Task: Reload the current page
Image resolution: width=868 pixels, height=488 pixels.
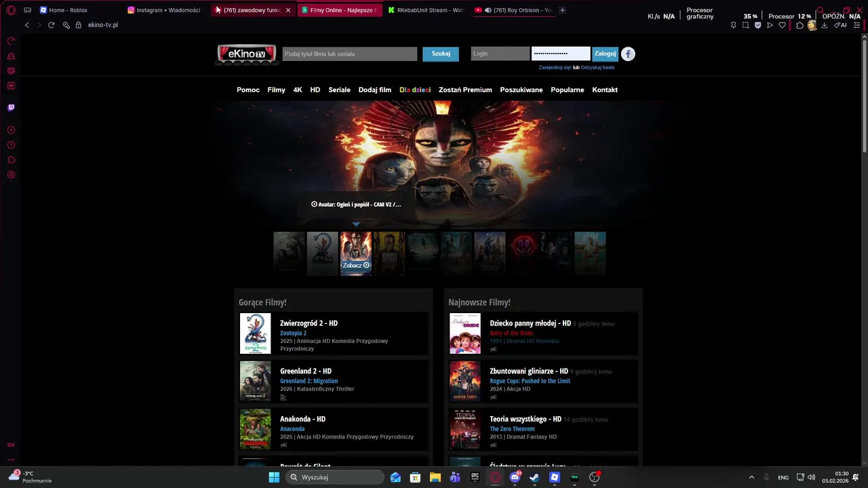Action: [x=51, y=25]
